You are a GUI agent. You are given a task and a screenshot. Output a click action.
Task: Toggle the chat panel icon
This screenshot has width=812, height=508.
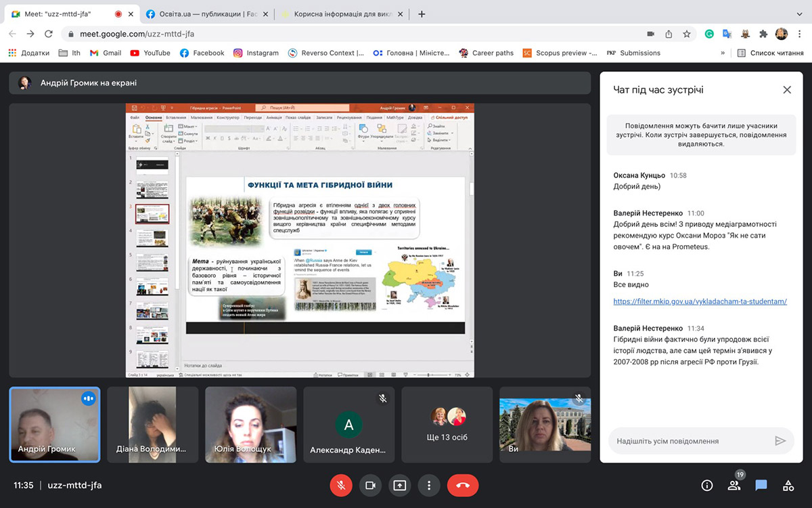pos(761,485)
